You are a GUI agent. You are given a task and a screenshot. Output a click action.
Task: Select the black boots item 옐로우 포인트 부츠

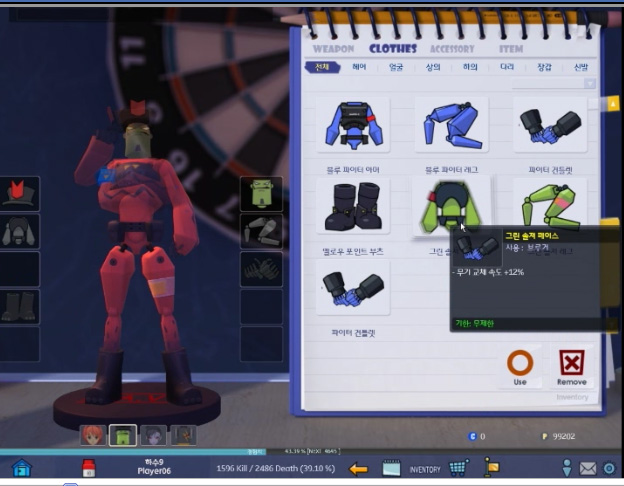(353, 206)
